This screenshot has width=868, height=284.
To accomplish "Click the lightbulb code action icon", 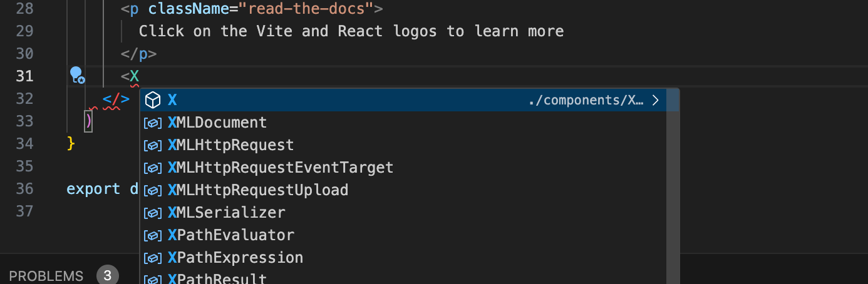I will tap(76, 76).
